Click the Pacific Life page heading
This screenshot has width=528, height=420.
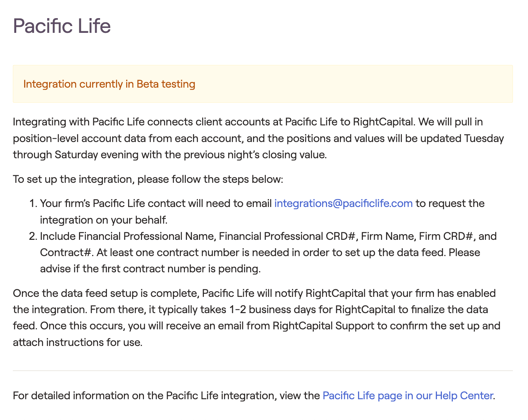point(62,26)
